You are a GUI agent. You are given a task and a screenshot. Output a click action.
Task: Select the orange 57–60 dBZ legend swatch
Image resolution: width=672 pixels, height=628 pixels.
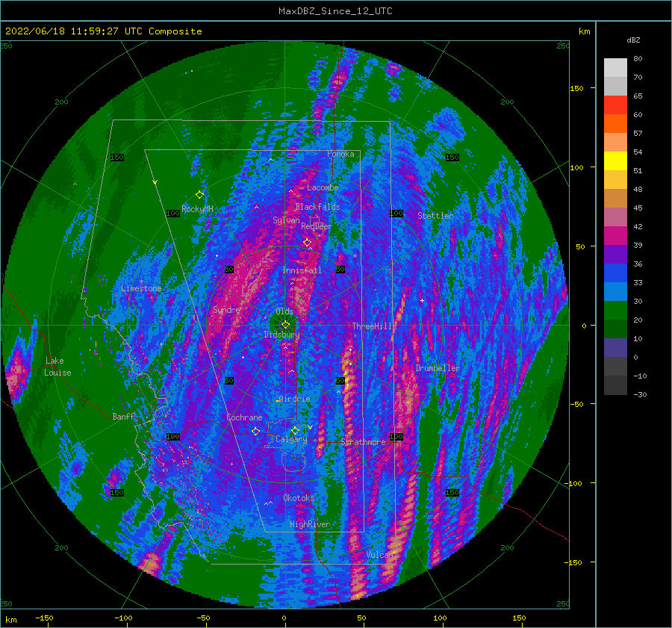pos(615,124)
